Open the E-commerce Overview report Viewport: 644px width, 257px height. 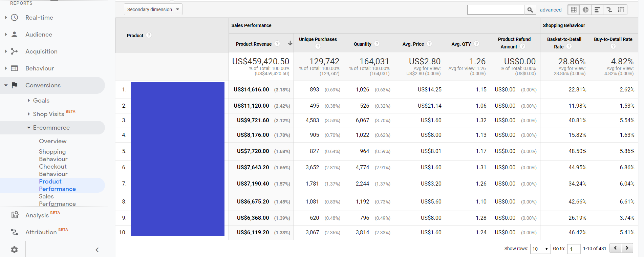coord(52,141)
